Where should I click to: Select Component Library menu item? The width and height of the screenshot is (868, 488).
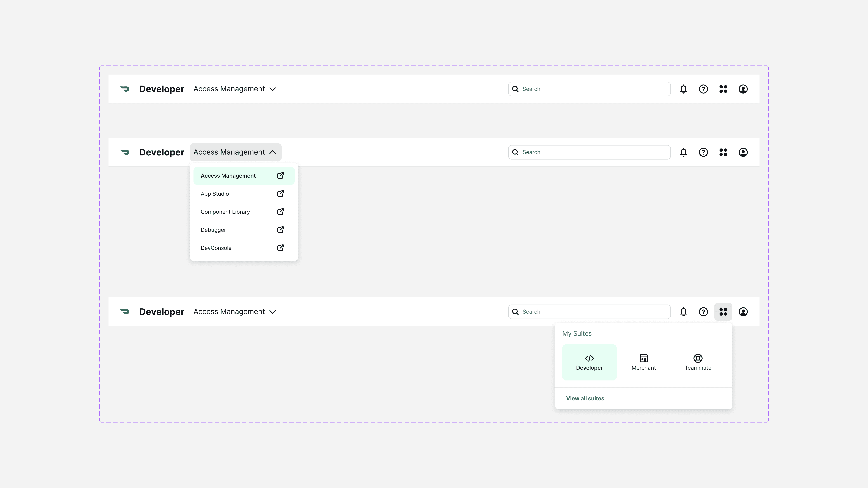225,212
